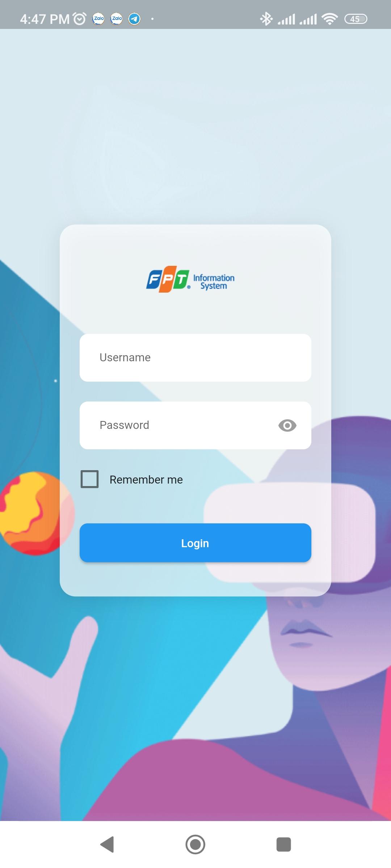
Task: Tap the 4:47 PM clock
Action: click(45, 19)
